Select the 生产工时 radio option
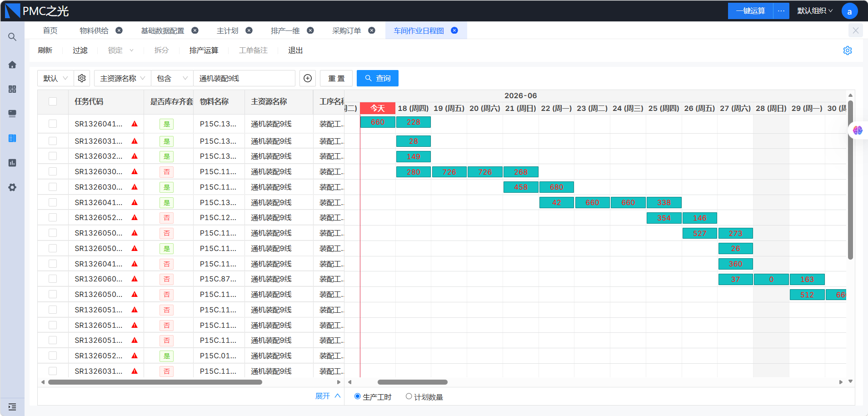This screenshot has height=416, width=868. [358, 396]
